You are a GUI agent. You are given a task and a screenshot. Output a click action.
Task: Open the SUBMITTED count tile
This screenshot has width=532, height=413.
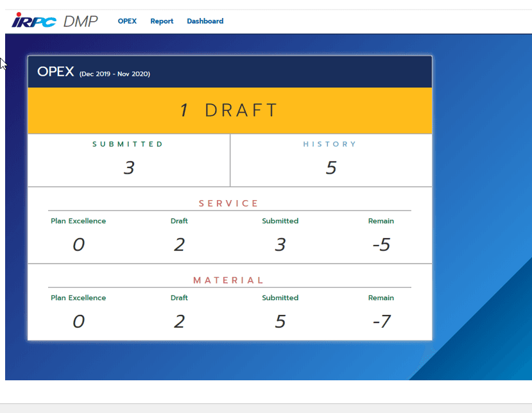coord(129,160)
